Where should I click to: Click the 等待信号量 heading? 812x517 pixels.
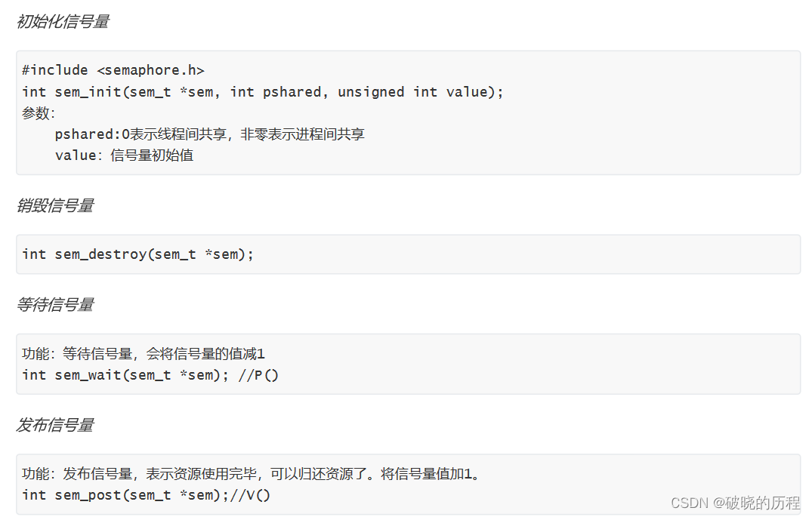pyautogui.click(x=55, y=304)
